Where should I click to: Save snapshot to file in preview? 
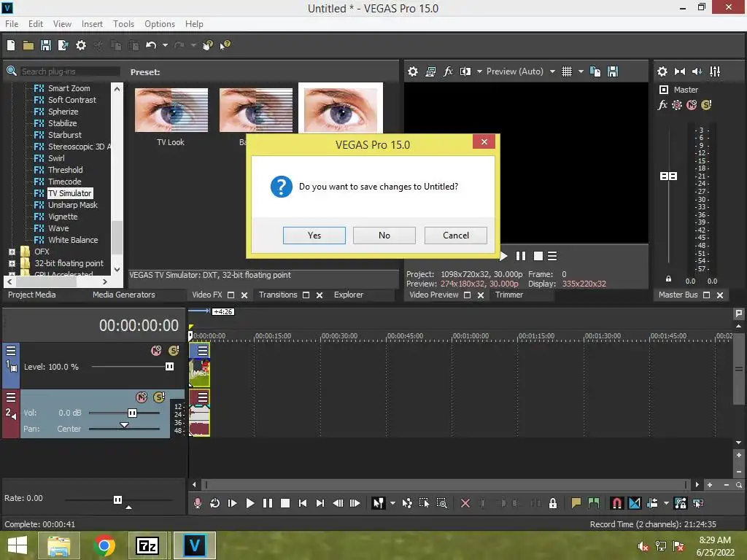[x=613, y=71]
